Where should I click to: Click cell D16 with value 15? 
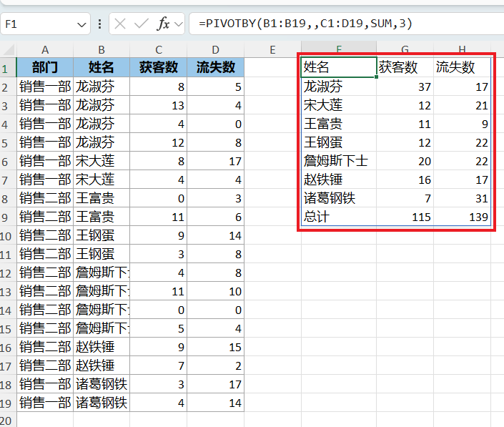[x=215, y=347]
